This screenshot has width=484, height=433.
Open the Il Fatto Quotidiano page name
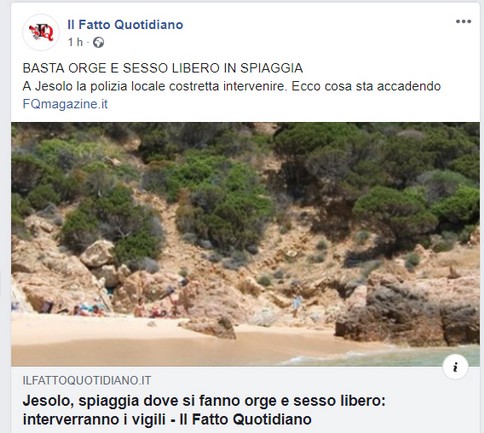click(x=125, y=25)
